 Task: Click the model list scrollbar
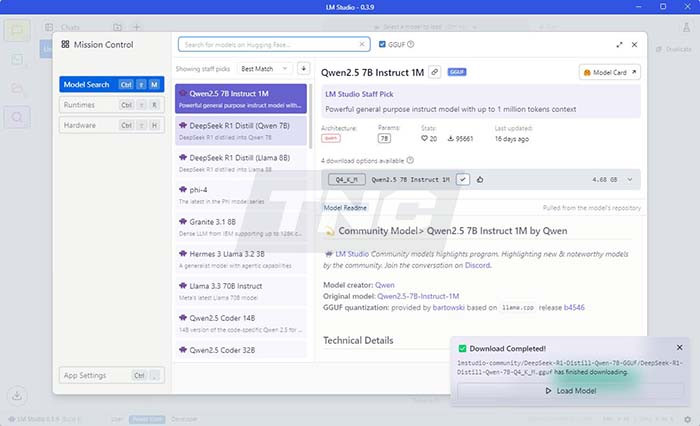[x=311, y=116]
